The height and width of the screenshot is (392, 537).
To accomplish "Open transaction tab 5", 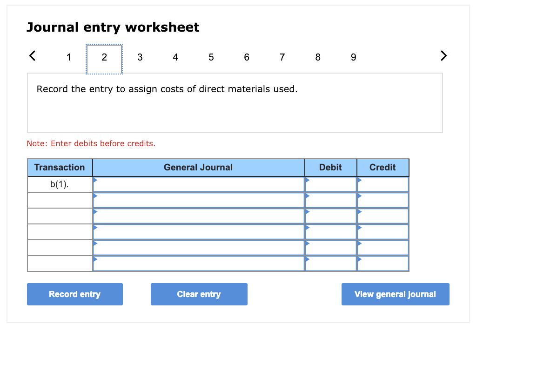I will [211, 57].
